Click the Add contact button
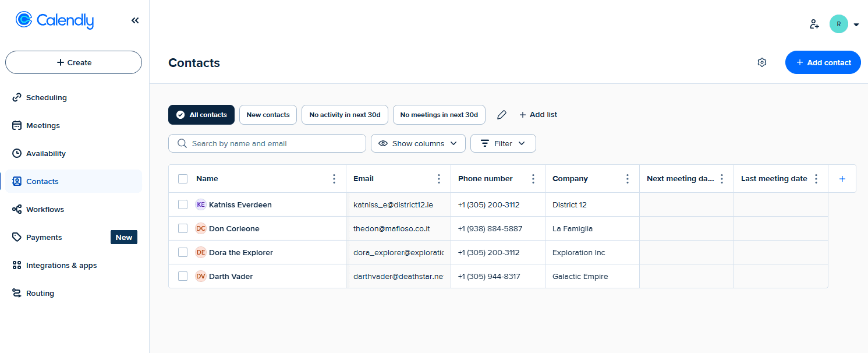Screen dimensions: 868x353 click(x=823, y=62)
